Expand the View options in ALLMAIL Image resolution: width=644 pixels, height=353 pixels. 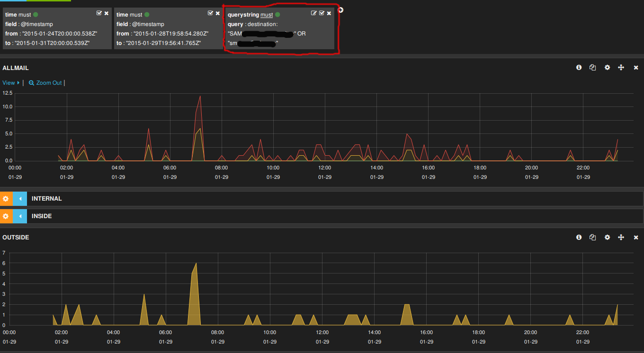[x=11, y=83]
